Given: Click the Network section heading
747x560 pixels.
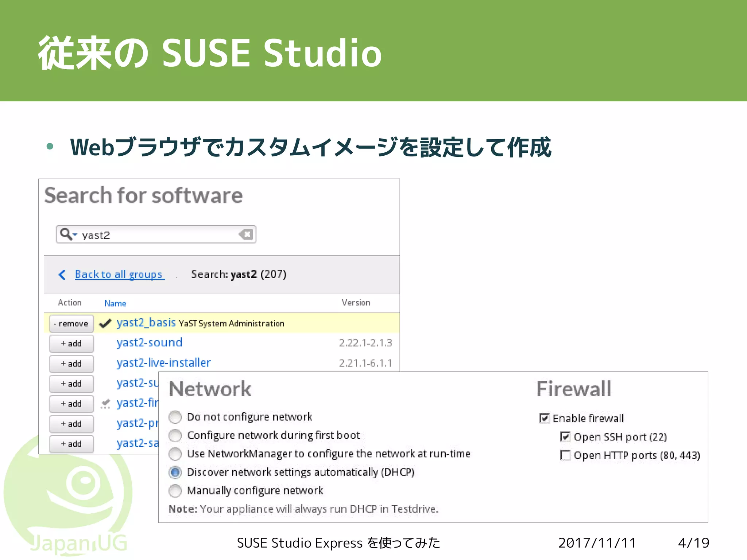Looking at the screenshot, I should [x=210, y=389].
